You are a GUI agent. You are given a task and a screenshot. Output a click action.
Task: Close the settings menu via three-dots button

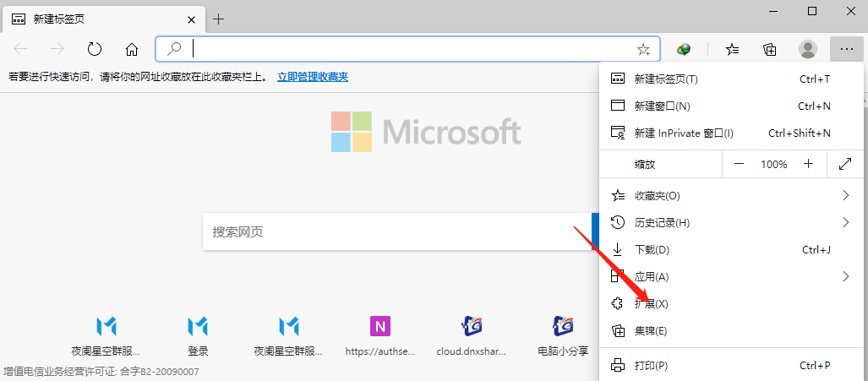coord(846,49)
